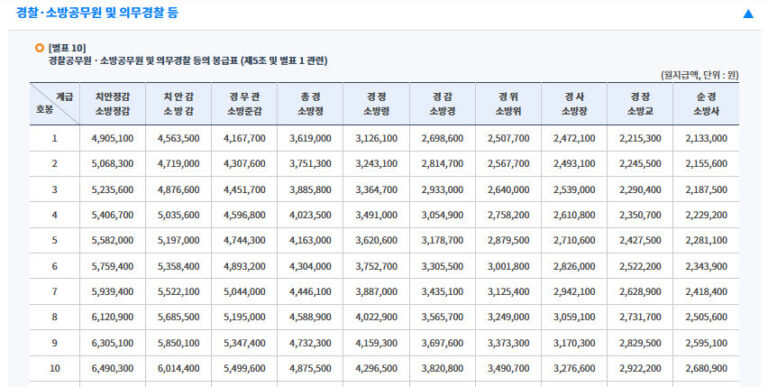Image resolution: width=768 pixels, height=387 pixels.
Task: Click the cell value 4,588,900
Action: pos(310,317)
